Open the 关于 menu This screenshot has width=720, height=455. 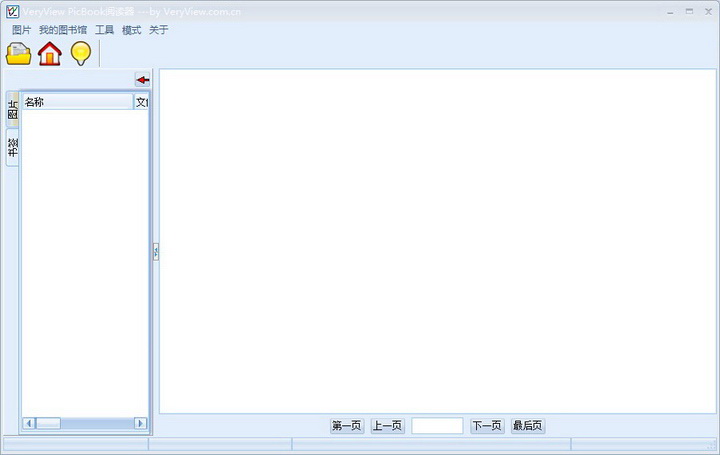[x=158, y=30]
